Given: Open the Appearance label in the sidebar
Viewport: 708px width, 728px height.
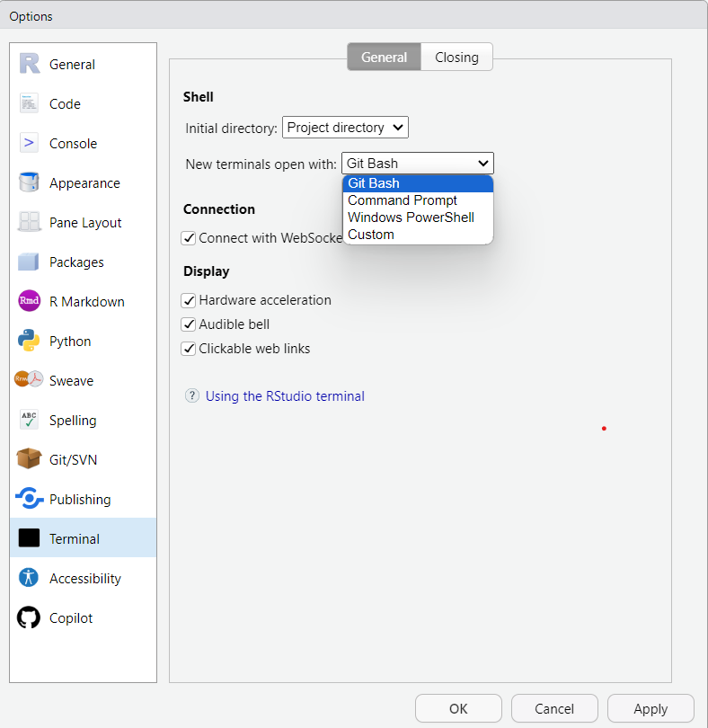Looking at the screenshot, I should [84, 183].
